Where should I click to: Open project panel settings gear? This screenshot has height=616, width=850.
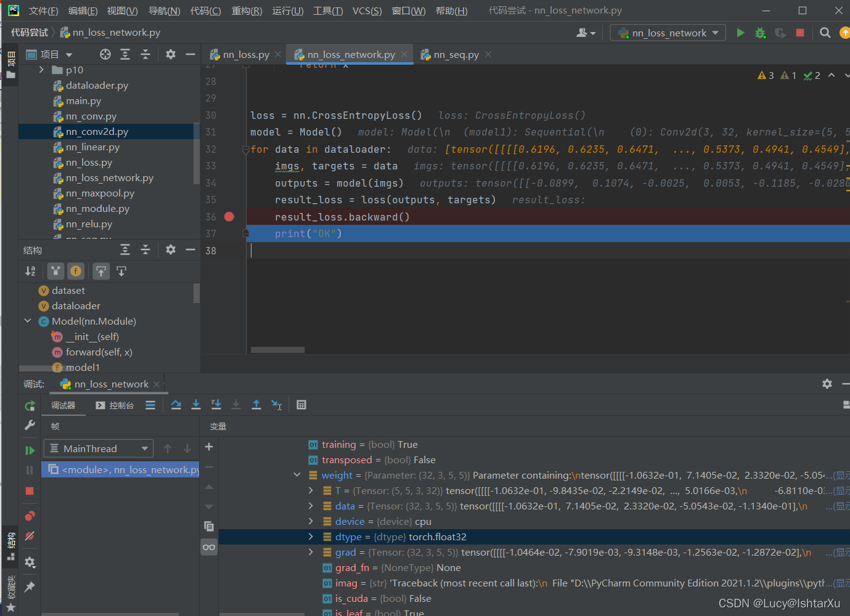(171, 54)
